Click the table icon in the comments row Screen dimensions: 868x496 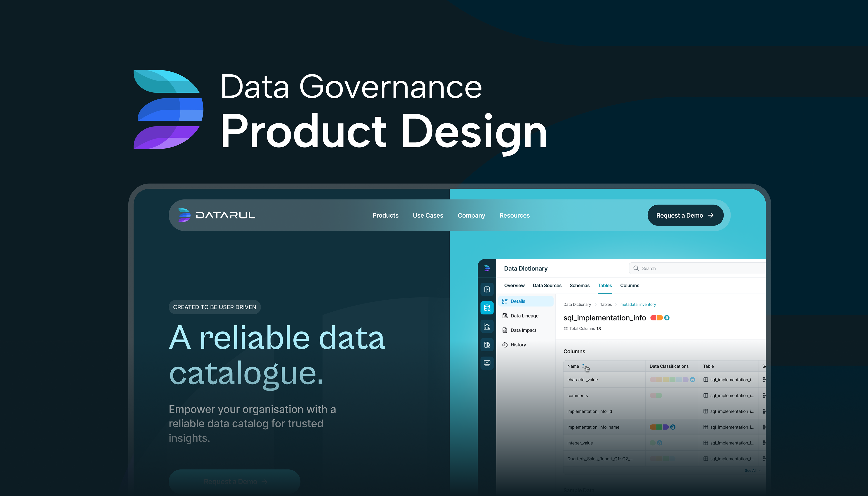[x=706, y=395]
